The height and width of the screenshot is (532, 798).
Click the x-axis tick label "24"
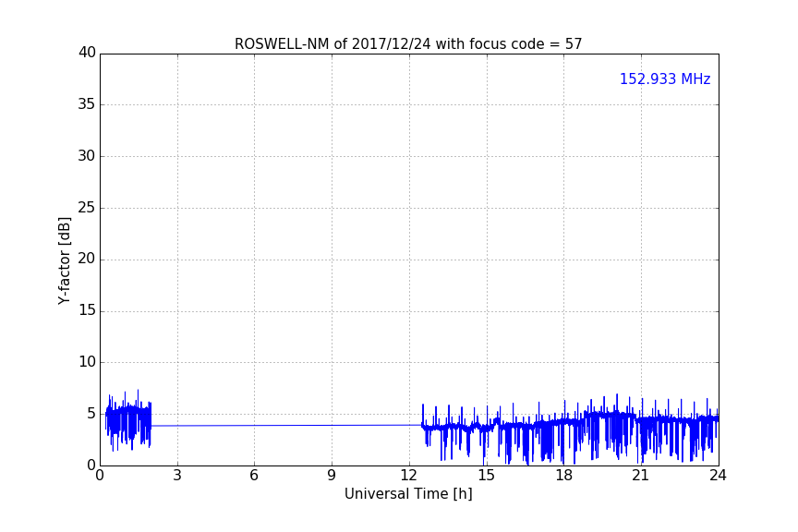(718, 476)
